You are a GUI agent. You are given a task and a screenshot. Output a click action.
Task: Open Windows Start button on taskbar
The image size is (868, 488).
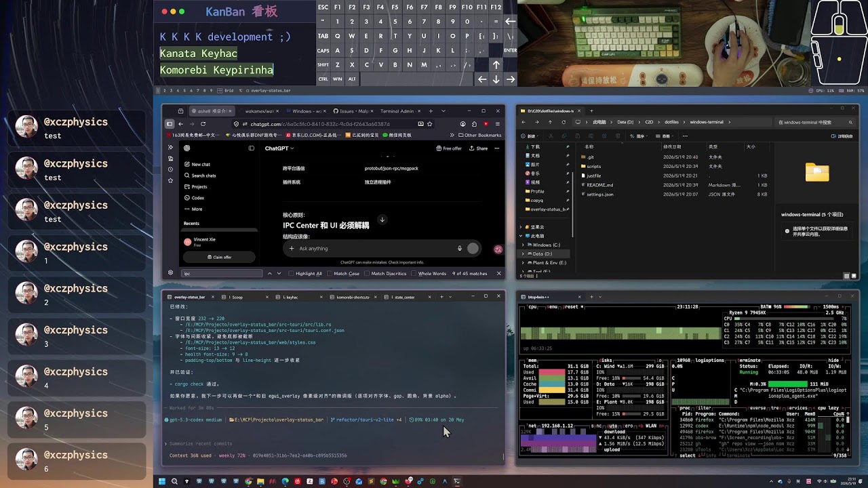point(162,481)
